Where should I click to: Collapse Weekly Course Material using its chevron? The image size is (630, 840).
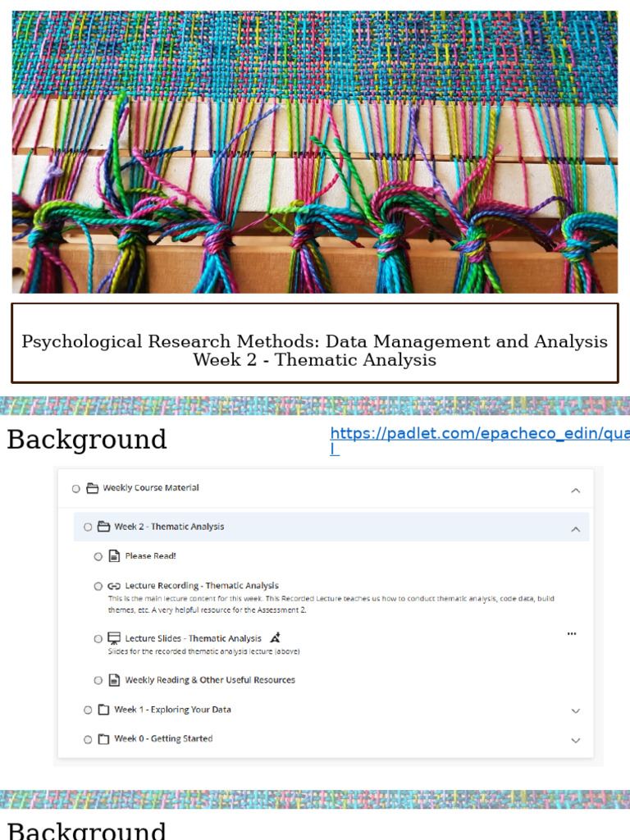(x=575, y=491)
